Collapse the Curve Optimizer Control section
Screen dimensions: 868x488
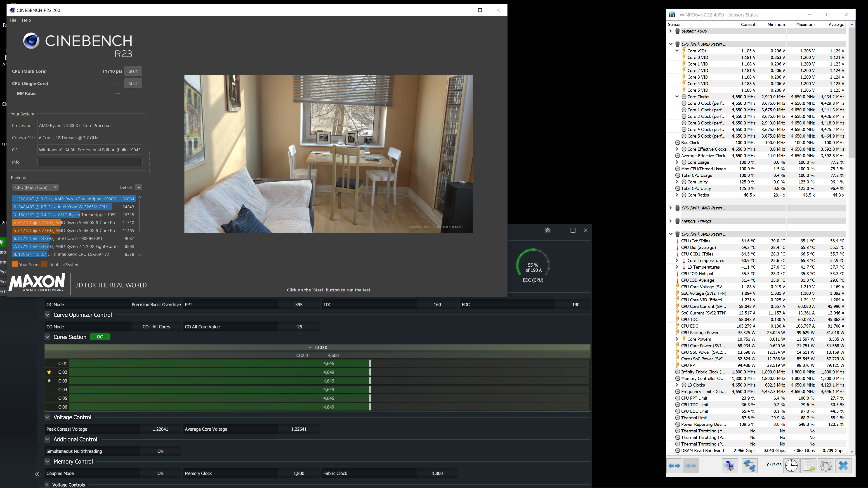coord(47,315)
